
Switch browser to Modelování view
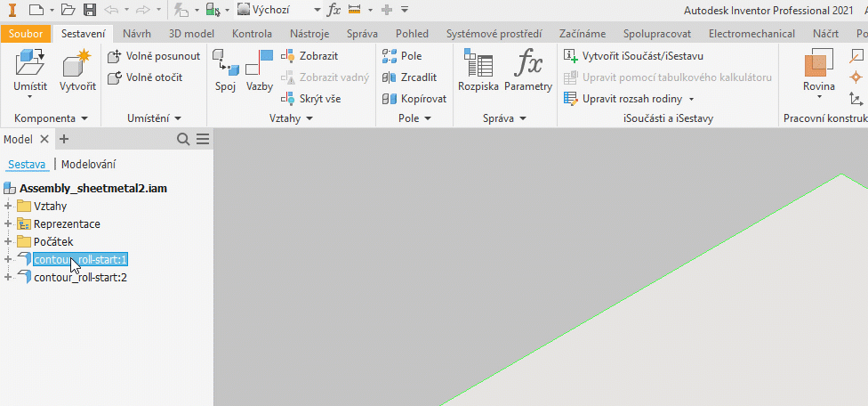coord(89,165)
